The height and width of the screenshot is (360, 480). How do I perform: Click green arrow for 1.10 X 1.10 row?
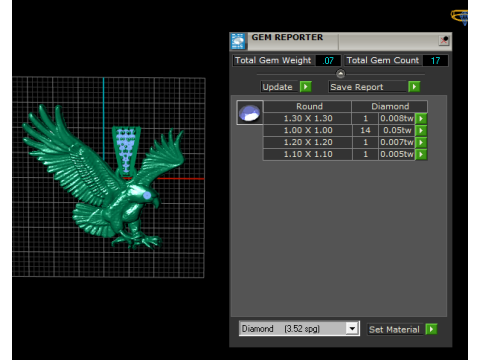click(421, 154)
